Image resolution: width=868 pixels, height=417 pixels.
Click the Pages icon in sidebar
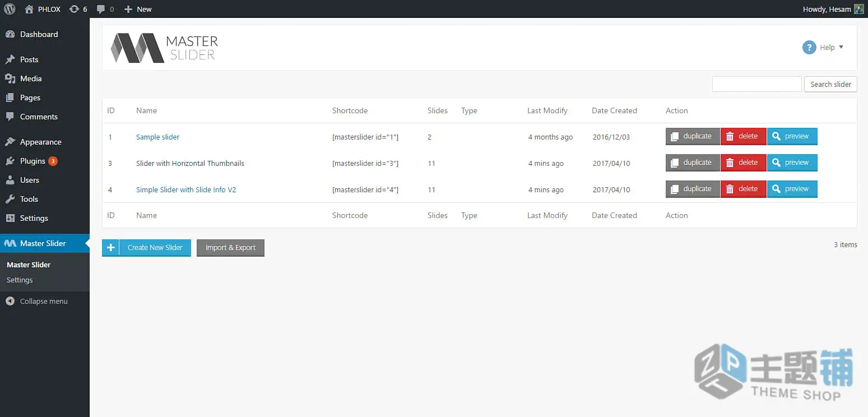point(10,98)
